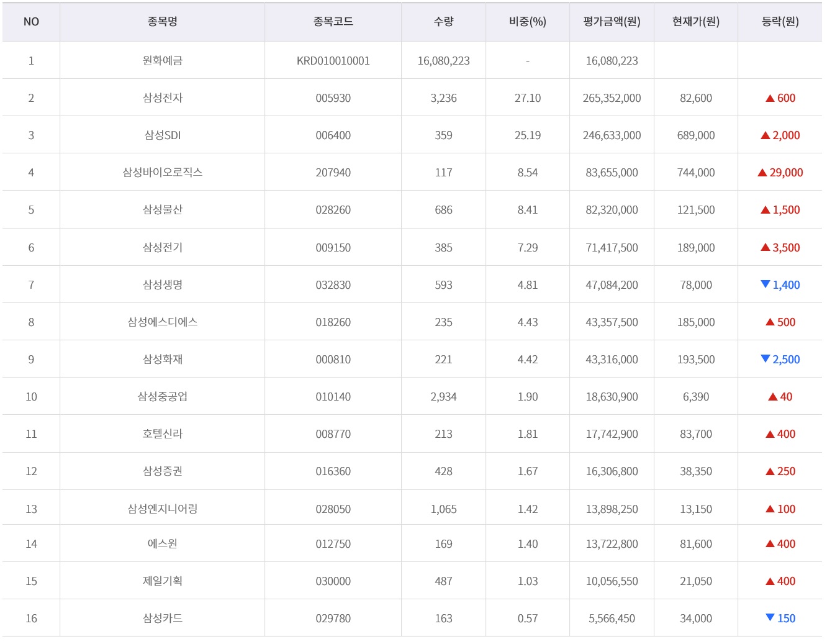Select the 삼성전자 stock name
Image resolution: width=840 pixels, height=644 pixels.
coord(162,98)
